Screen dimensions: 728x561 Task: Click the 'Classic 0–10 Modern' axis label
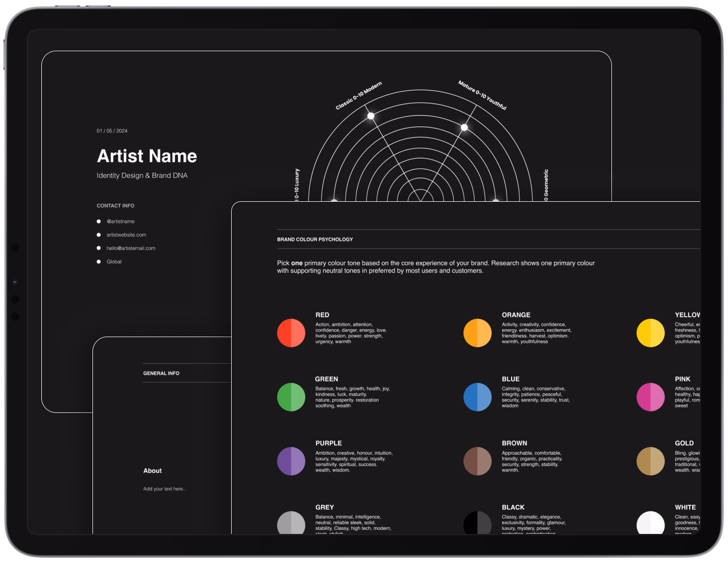click(359, 96)
